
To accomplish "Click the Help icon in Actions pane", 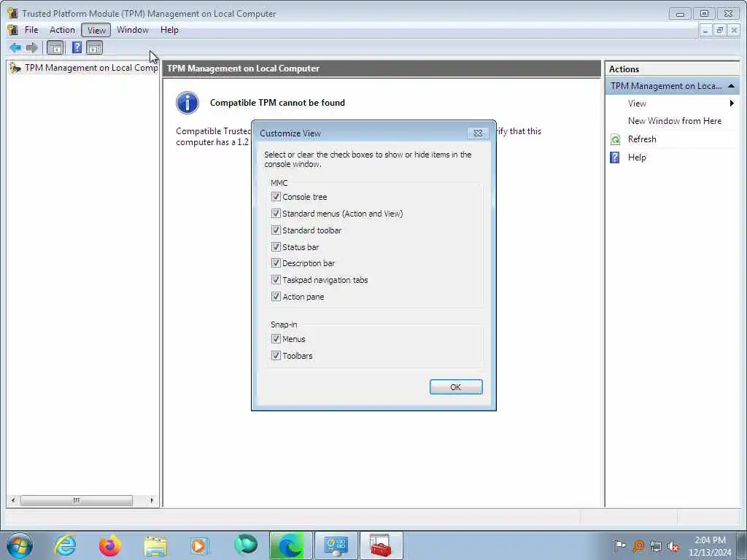I will 615,157.
